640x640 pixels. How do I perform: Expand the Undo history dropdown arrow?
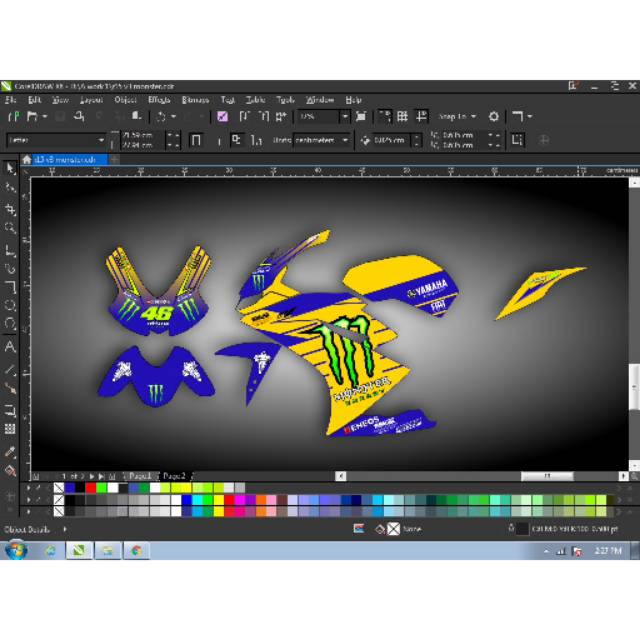point(173,117)
